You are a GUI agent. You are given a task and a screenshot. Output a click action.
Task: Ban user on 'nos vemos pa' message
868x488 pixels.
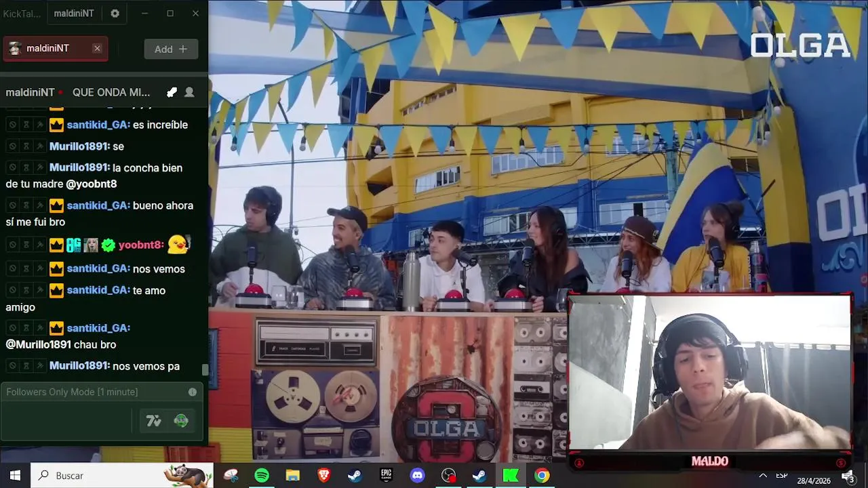pos(12,366)
